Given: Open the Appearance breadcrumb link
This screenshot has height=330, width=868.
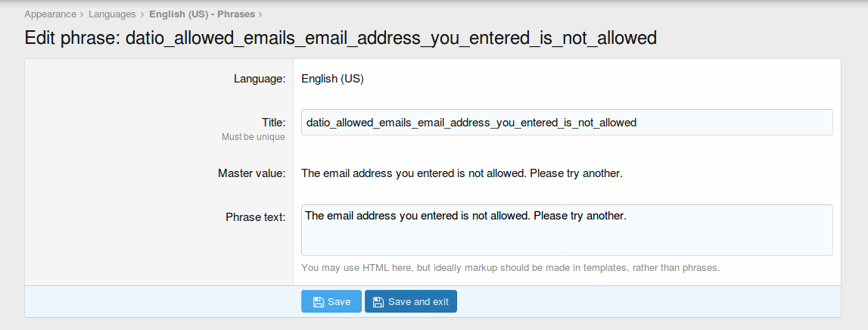Looking at the screenshot, I should [50, 14].
